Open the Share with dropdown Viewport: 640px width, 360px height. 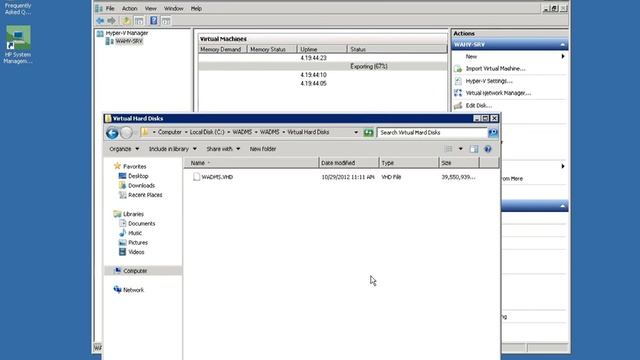223,149
